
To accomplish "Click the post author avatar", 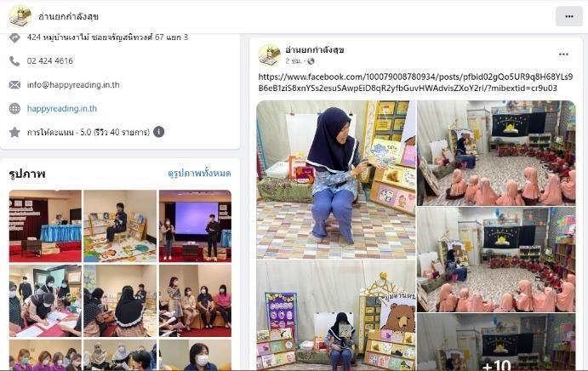I will click(x=269, y=55).
